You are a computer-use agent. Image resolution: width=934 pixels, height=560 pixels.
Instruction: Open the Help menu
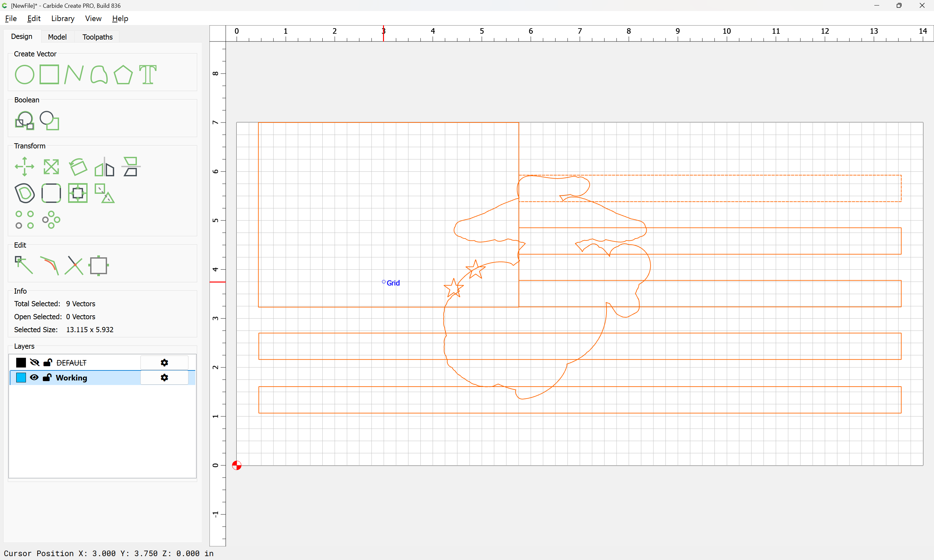click(x=120, y=18)
